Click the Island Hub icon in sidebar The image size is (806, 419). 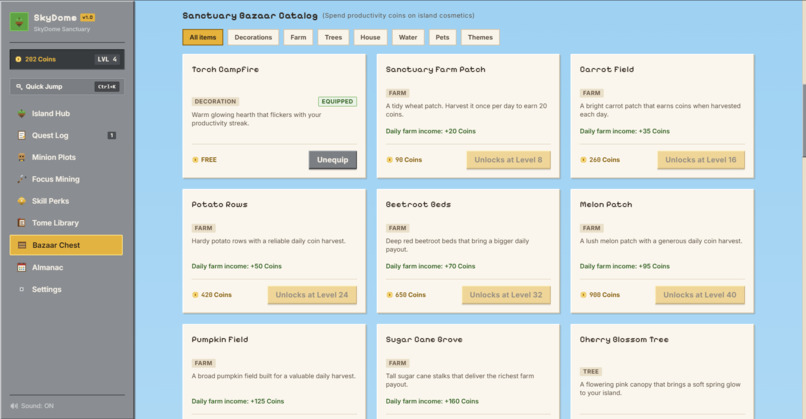(22, 114)
